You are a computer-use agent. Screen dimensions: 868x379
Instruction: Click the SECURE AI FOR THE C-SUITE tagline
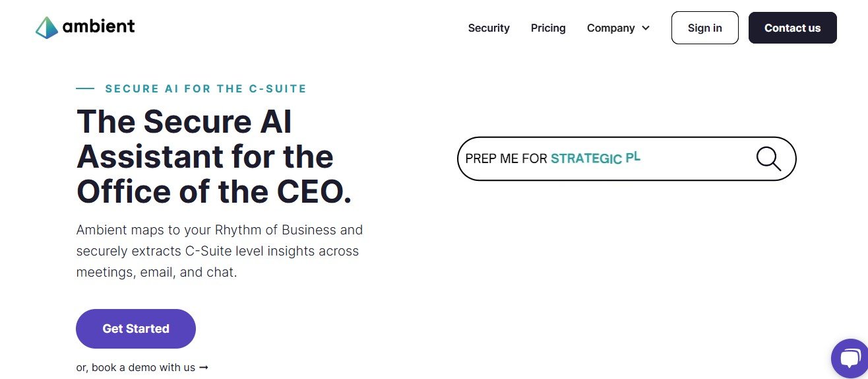pos(206,88)
